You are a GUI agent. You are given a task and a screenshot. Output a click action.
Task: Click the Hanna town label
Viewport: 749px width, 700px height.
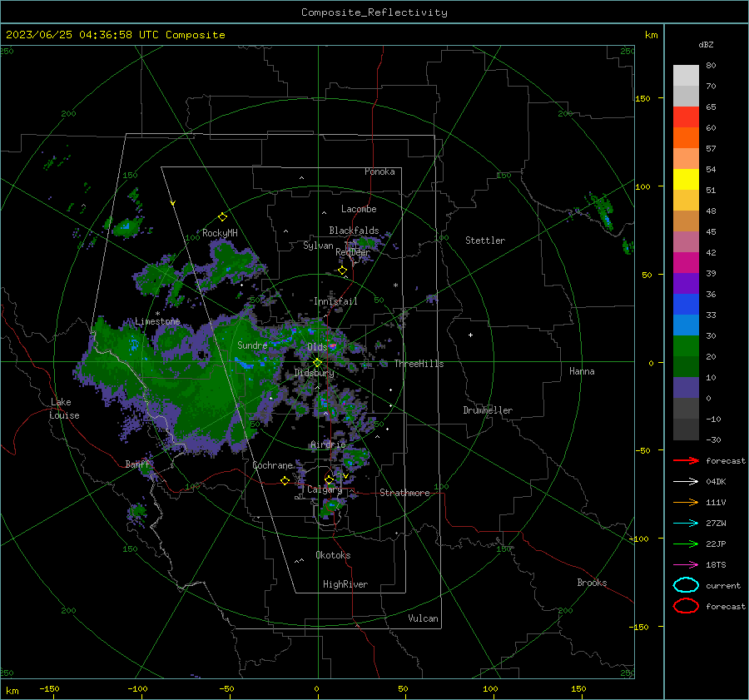582,371
